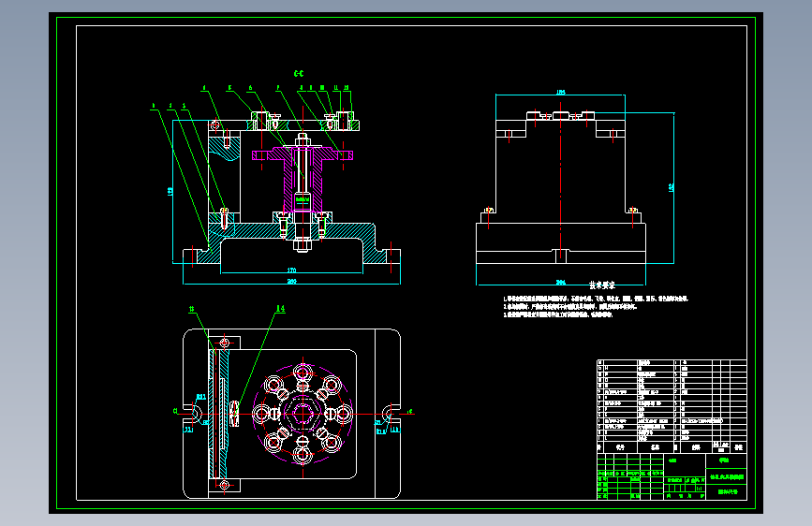Select the part callout number 14

point(280,309)
